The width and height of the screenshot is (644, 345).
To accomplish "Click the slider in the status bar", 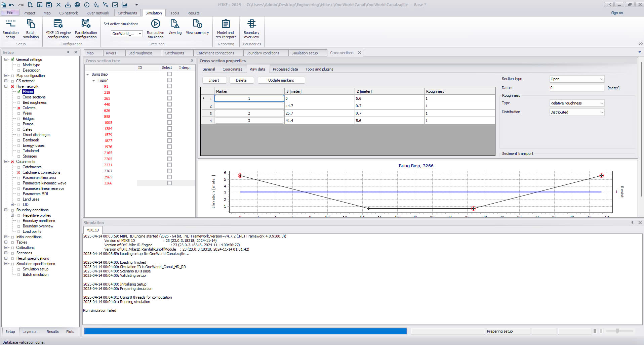I will 617,331.
